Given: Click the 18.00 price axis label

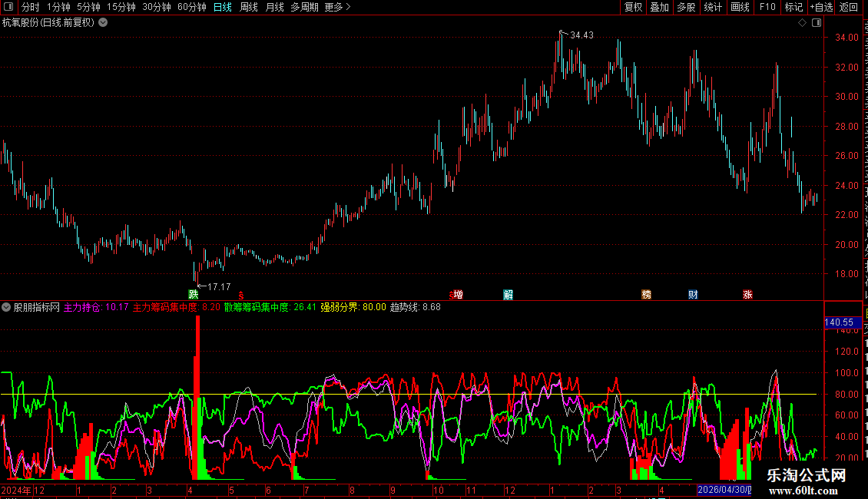Looking at the screenshot, I should point(847,274).
